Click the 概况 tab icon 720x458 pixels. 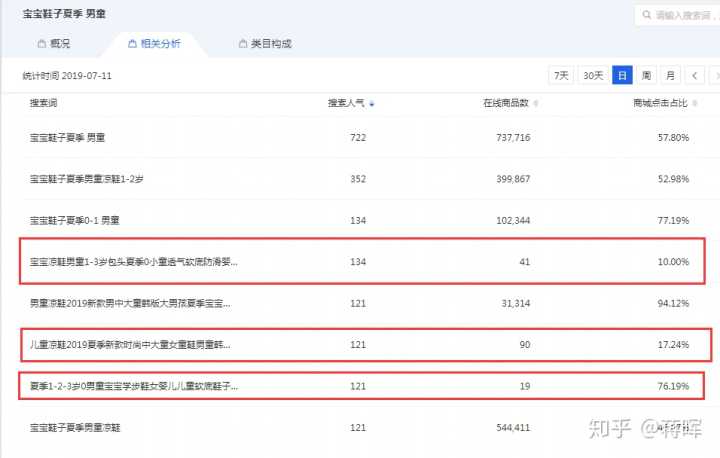(41, 44)
